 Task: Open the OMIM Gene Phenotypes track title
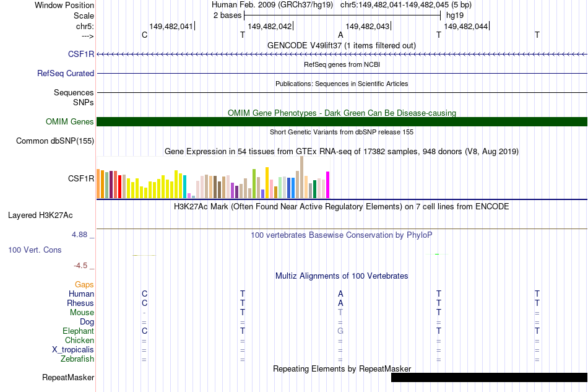coord(342,113)
